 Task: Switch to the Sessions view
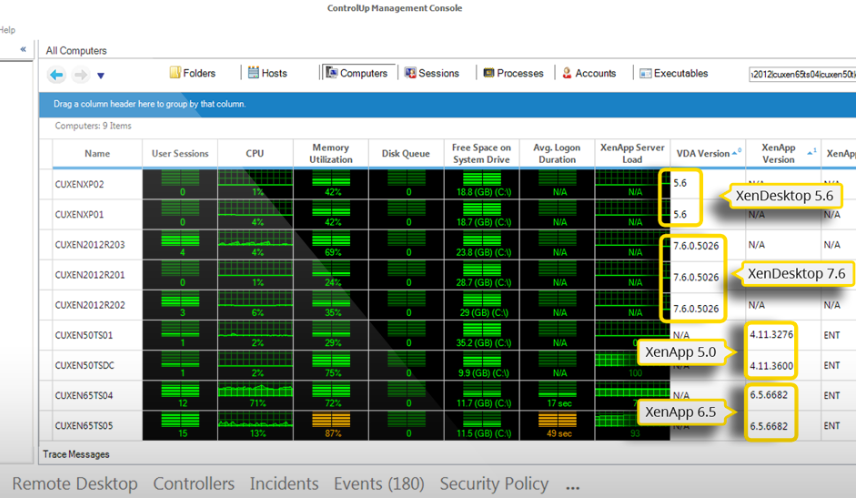coord(432,73)
